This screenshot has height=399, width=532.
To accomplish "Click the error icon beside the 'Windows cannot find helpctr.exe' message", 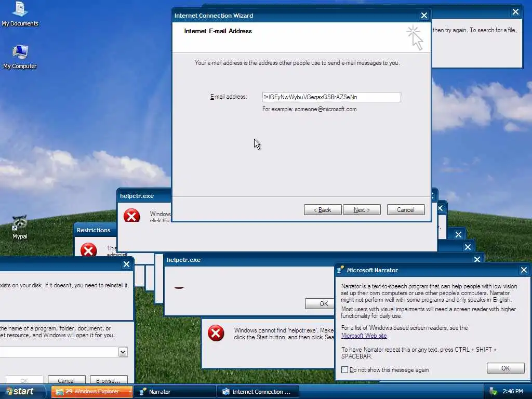I will (x=216, y=333).
